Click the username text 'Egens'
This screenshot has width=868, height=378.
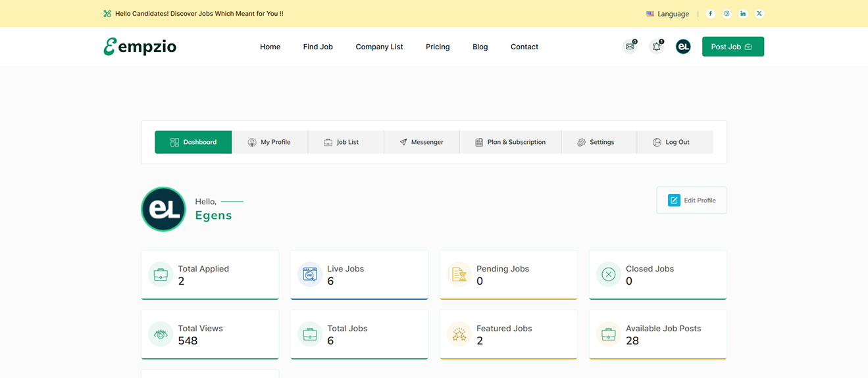coord(213,215)
